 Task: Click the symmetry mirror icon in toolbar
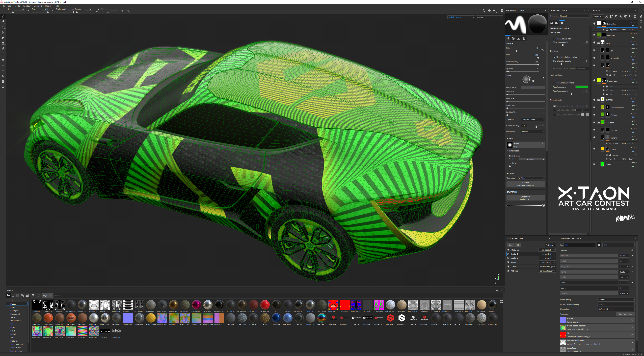click(122, 11)
